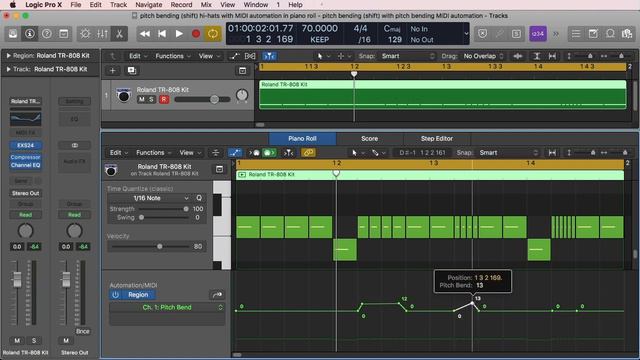The height and width of the screenshot is (360, 640).
Task: Toggle the yellow Cycle mode button
Action: (x=213, y=33)
